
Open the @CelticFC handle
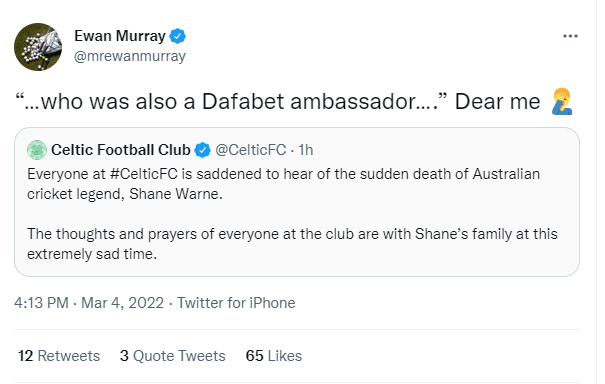click(x=250, y=150)
